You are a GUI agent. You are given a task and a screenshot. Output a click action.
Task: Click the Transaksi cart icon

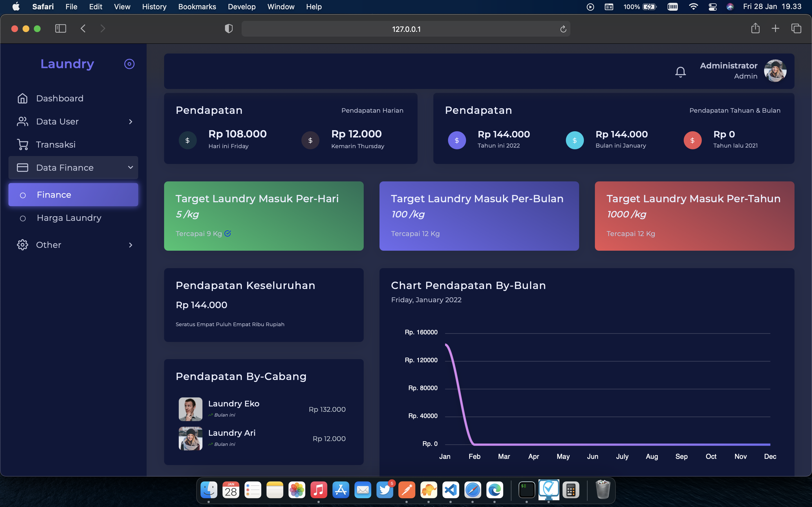(23, 144)
